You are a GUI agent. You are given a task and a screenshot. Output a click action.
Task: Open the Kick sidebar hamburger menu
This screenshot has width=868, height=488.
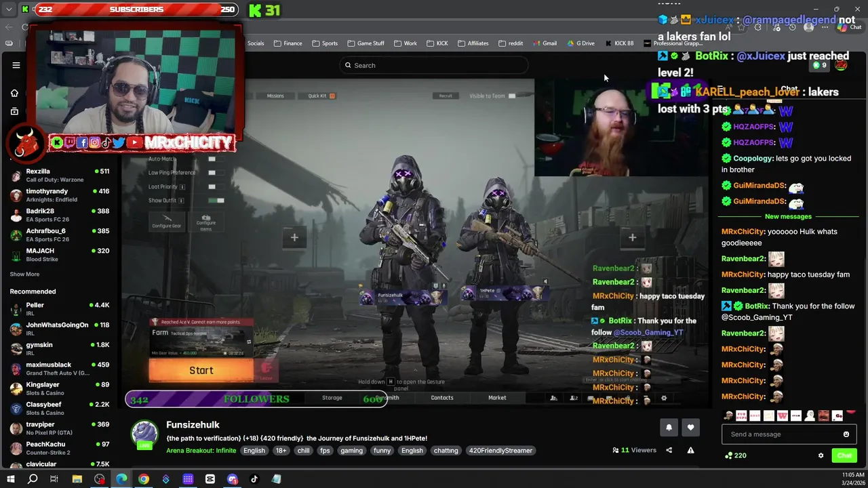coord(16,65)
